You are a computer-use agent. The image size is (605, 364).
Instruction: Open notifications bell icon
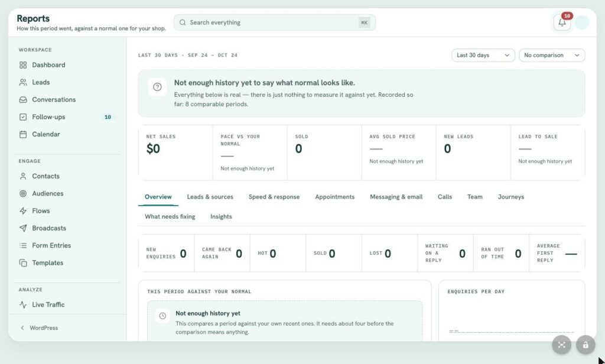point(562,22)
